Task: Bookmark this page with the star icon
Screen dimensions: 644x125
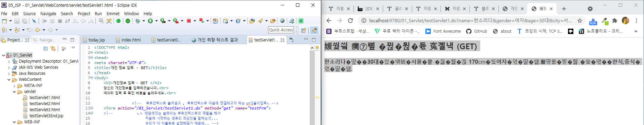Action: pos(580,21)
